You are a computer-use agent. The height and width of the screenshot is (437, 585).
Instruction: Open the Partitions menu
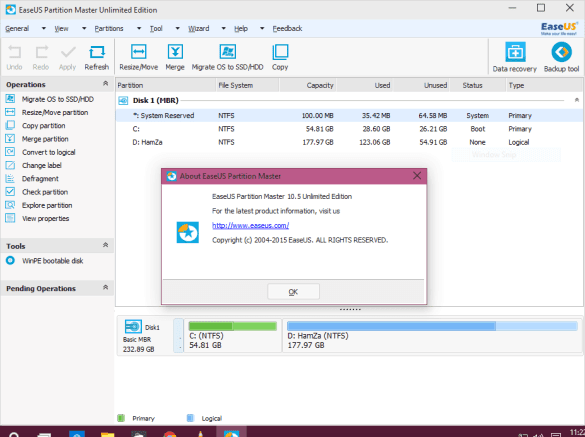point(109,28)
